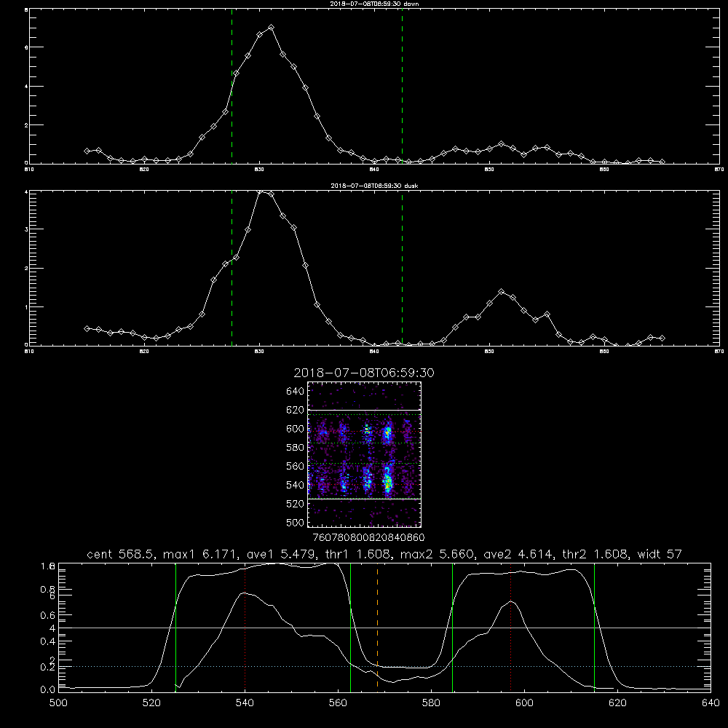Click the '640' y-axis label beside spectral image
This screenshot has width=728, height=728.
pyautogui.click(x=296, y=391)
